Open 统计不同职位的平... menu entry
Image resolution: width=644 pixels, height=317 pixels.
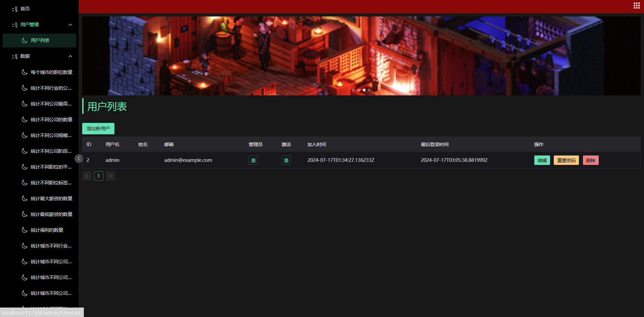39,167
